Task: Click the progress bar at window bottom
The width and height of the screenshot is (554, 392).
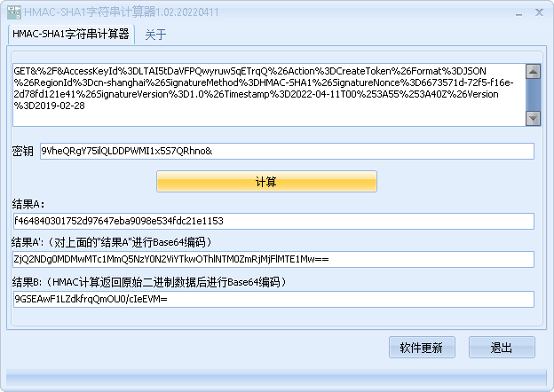Action: click(276, 378)
